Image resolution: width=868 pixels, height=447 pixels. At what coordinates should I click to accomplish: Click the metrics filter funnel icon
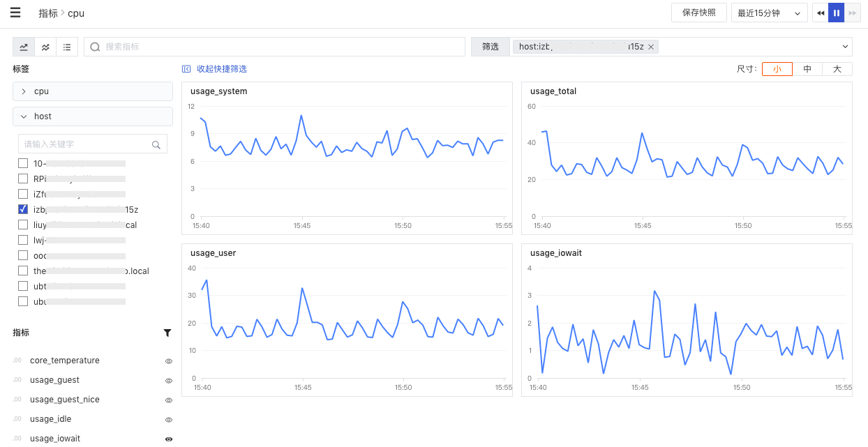tap(167, 333)
